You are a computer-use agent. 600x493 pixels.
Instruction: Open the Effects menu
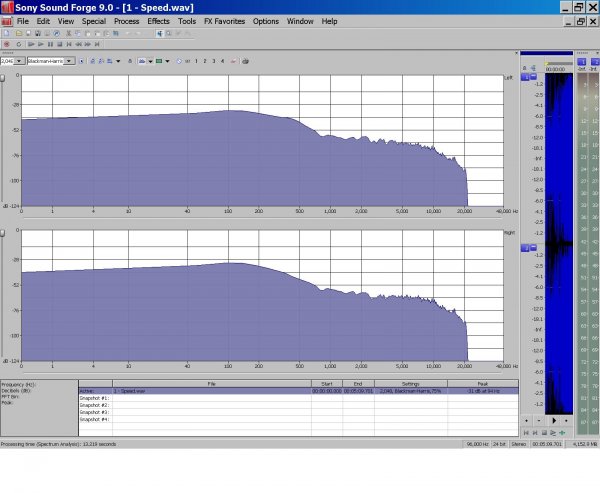pyautogui.click(x=158, y=21)
